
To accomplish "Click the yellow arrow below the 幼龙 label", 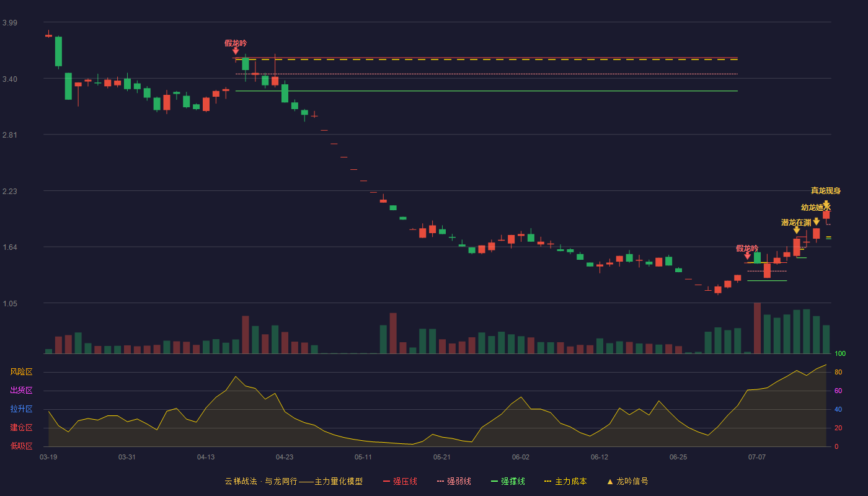I will (x=816, y=221).
